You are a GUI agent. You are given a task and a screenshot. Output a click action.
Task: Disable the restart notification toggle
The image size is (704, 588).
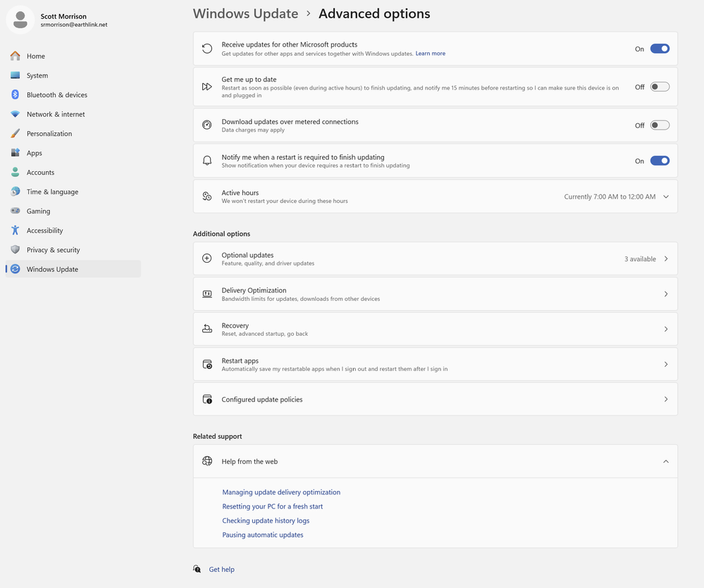pyautogui.click(x=660, y=161)
